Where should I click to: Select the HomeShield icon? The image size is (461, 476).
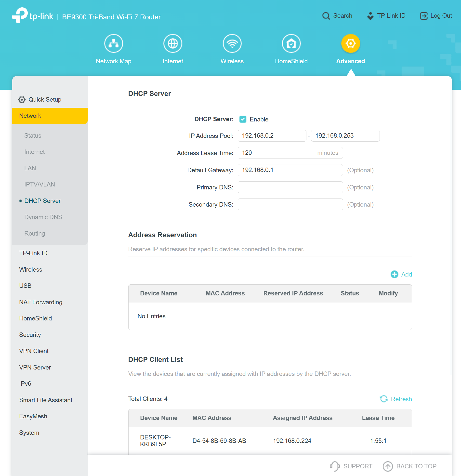pyautogui.click(x=291, y=43)
